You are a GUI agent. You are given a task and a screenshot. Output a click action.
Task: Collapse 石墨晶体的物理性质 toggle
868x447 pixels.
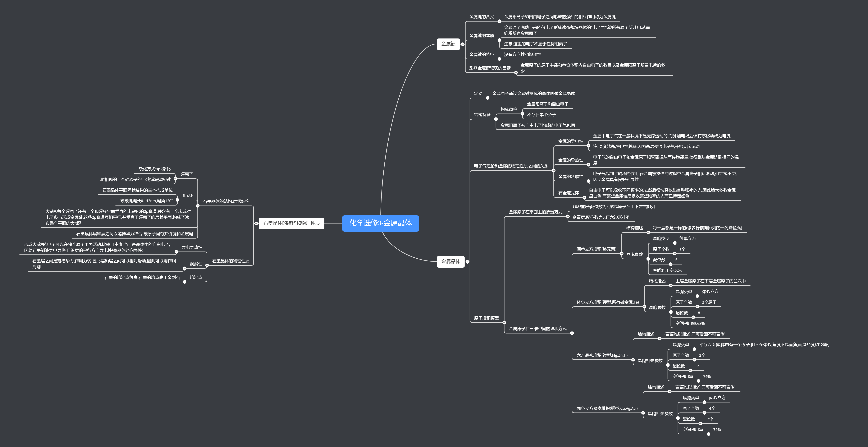207,265
